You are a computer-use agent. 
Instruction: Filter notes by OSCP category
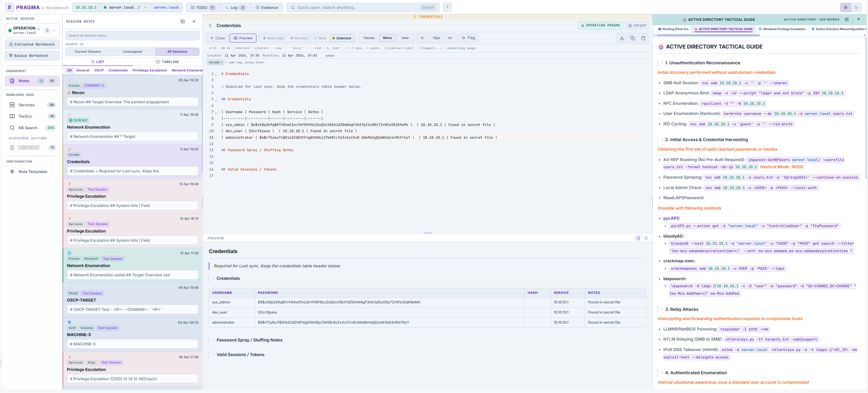point(99,70)
